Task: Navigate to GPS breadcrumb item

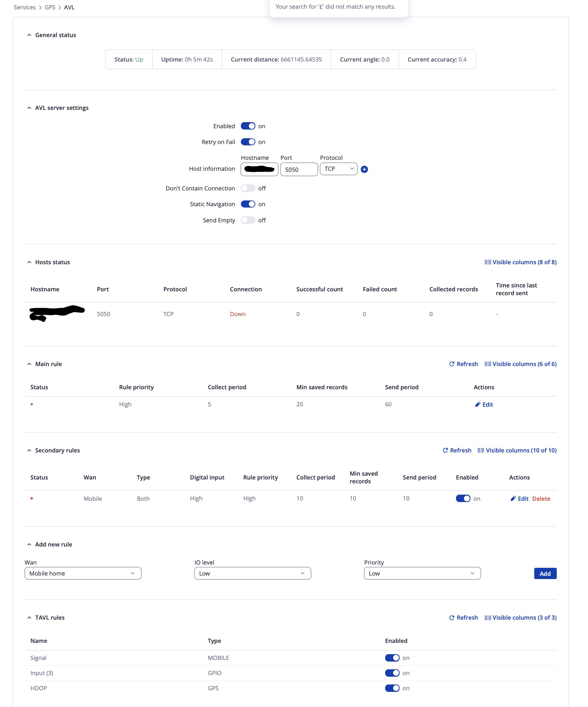Action: point(50,7)
